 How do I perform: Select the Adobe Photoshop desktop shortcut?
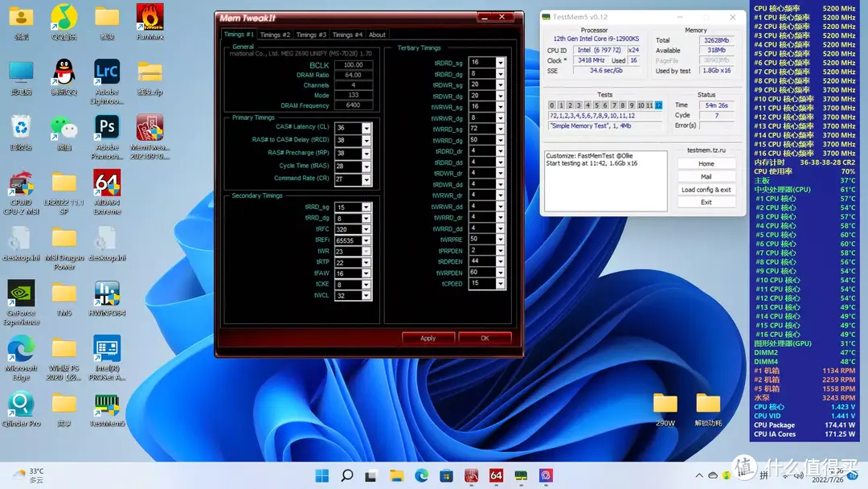click(107, 137)
